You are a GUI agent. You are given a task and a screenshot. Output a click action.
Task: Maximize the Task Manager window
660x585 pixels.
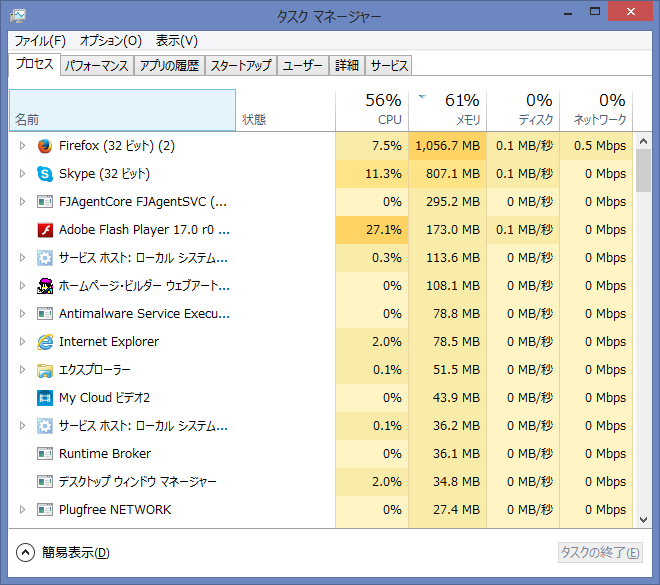click(x=595, y=12)
